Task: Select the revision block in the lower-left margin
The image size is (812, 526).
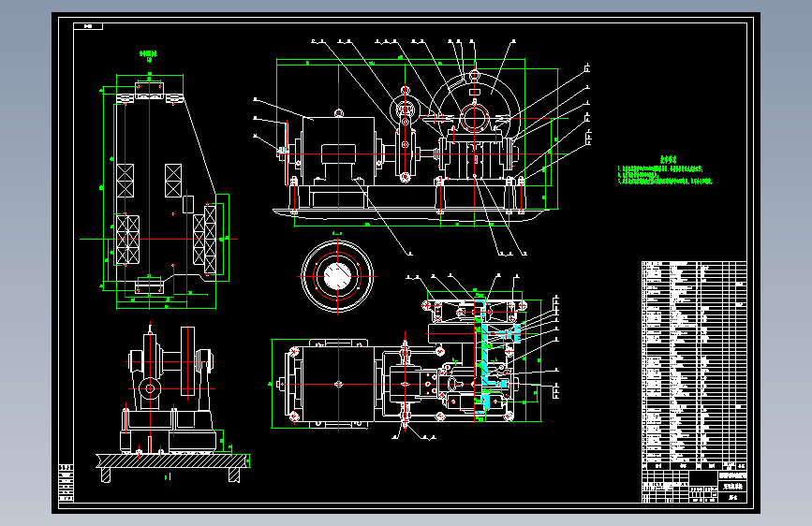Action: pyautogui.click(x=66, y=484)
